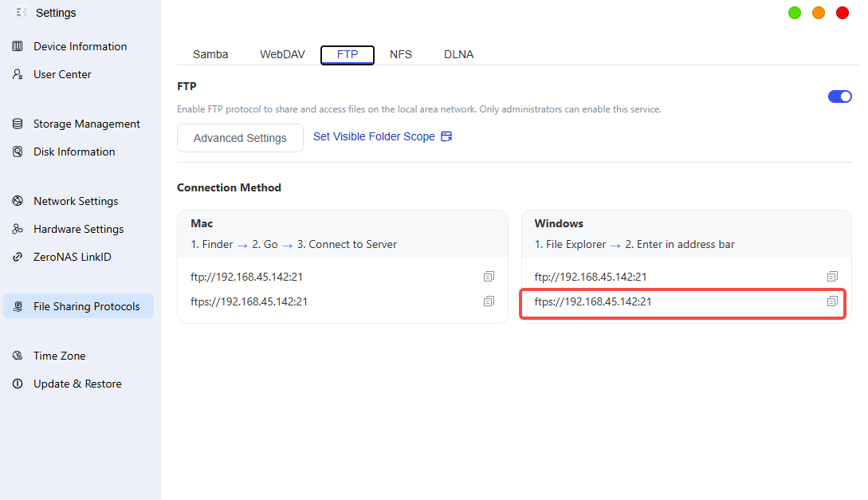Copy the Mac ftps:// address
868x500 pixels.
point(489,301)
